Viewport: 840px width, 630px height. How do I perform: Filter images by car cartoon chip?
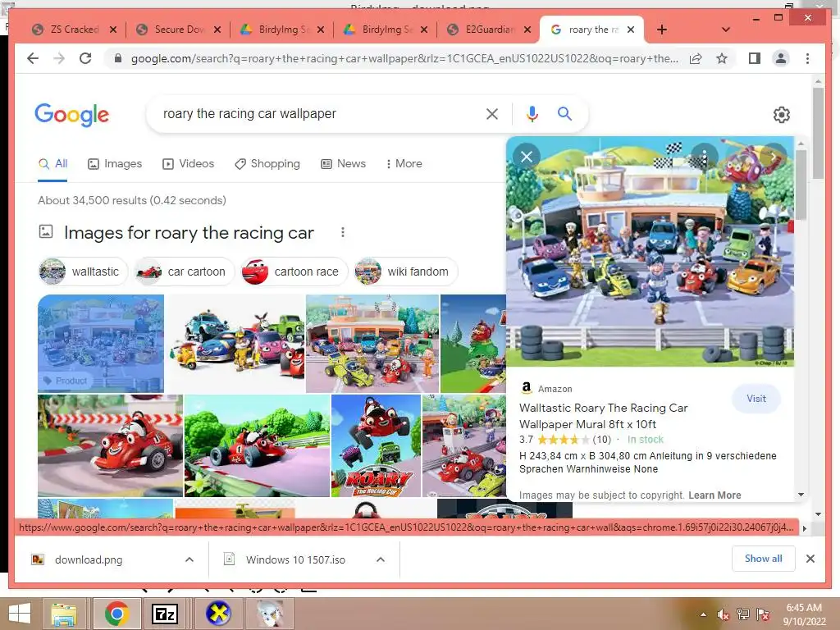click(185, 272)
